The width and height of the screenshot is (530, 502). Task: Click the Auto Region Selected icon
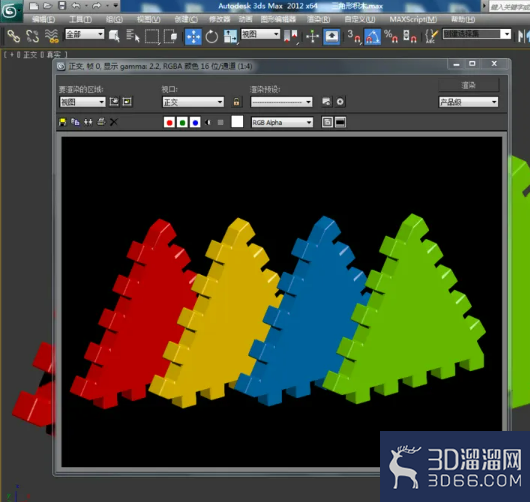click(x=127, y=102)
